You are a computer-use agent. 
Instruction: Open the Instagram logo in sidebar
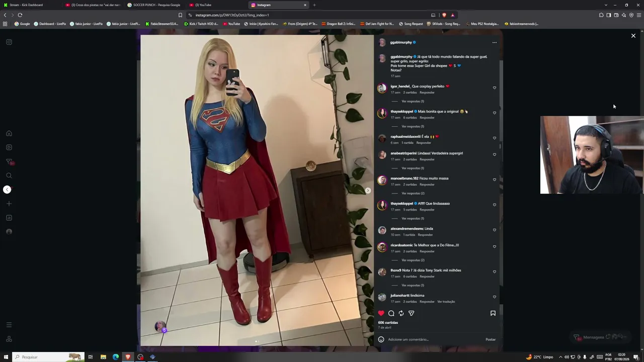tap(9, 42)
